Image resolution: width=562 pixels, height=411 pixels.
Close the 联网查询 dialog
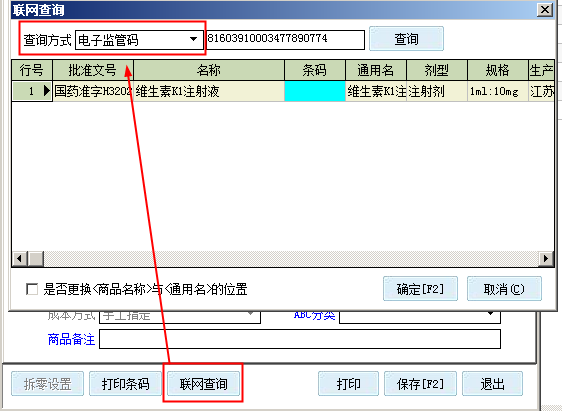544,9
